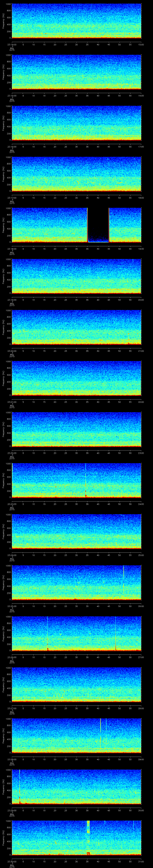This screenshot has height=868, width=153.
Task: Click the 23:18:00 start time label
Action: tap(12, 249)
